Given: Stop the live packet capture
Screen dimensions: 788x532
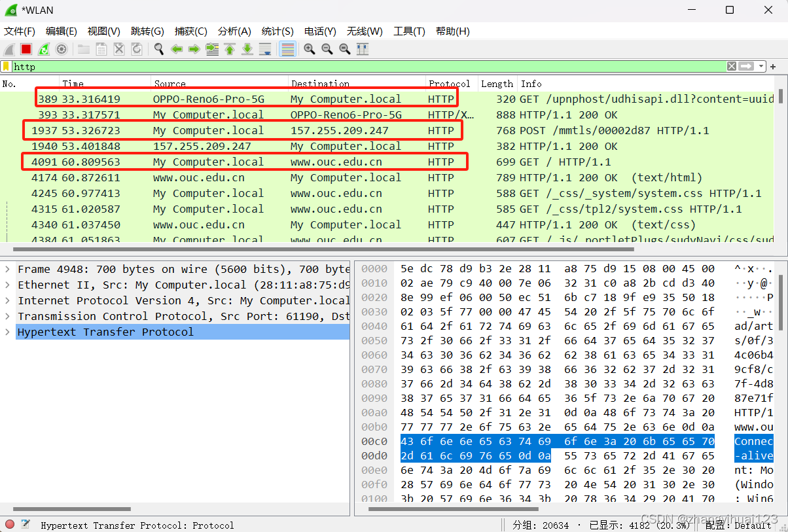Looking at the screenshot, I should pyautogui.click(x=26, y=49).
